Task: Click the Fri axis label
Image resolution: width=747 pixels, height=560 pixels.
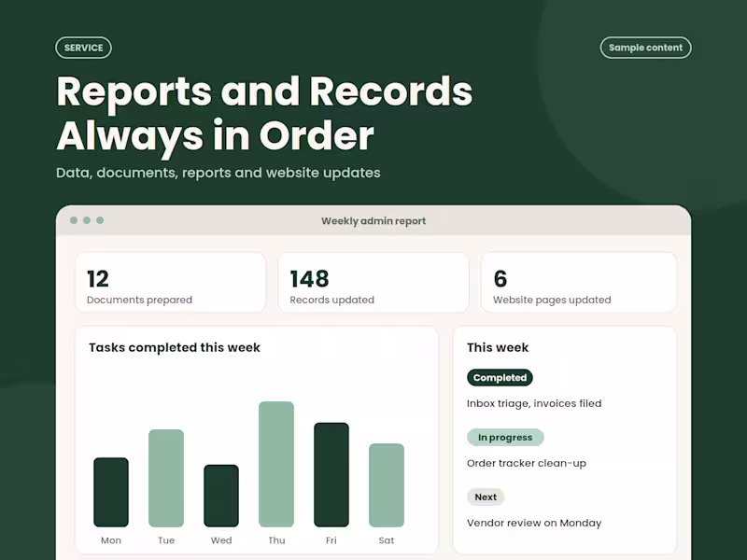Action: (331, 540)
